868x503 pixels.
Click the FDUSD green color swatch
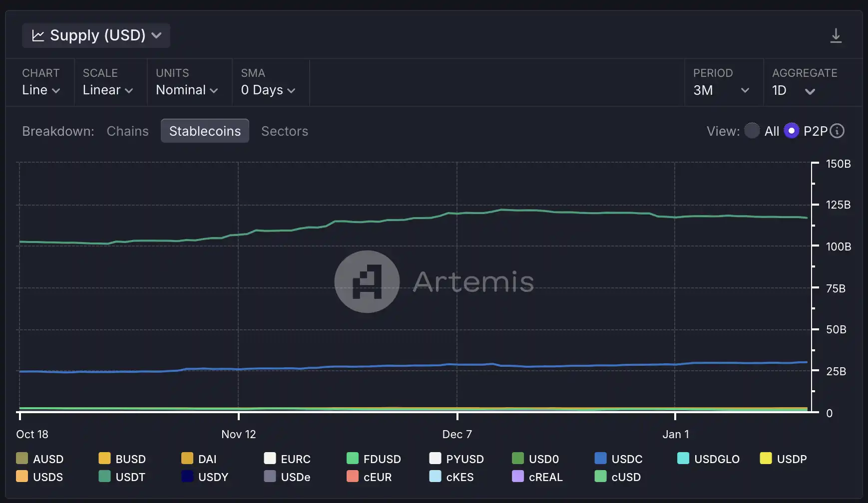point(353,459)
